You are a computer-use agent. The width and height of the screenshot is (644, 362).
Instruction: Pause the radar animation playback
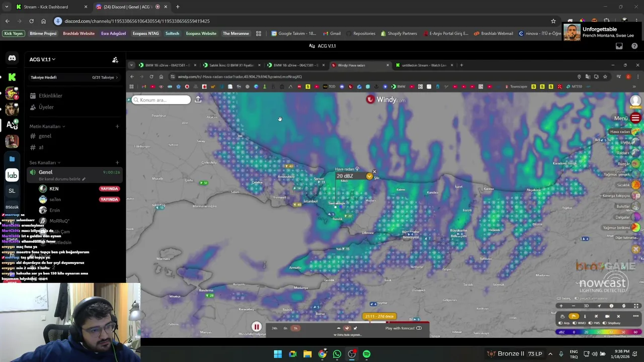point(257,327)
